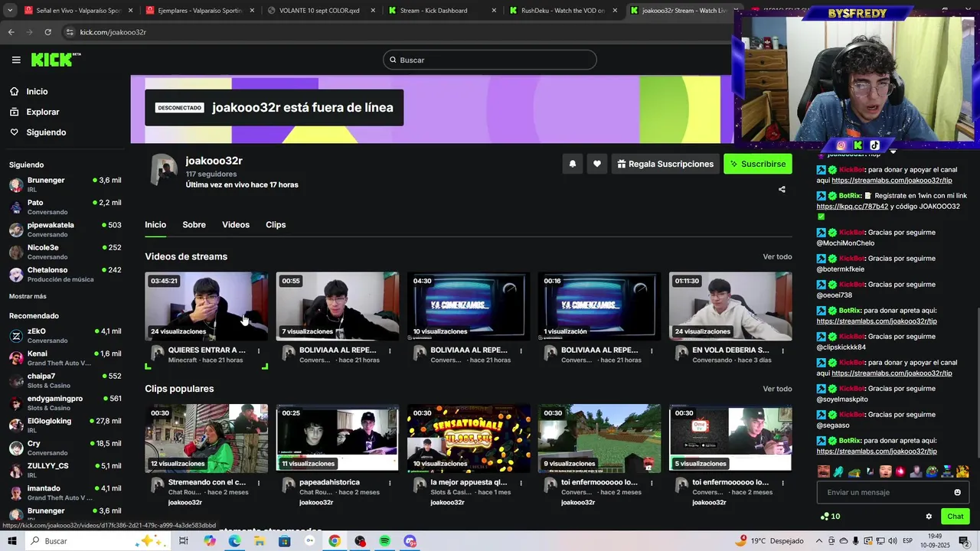Switch to the Sobre tab
The height and width of the screenshot is (551, 980).
[x=194, y=224]
